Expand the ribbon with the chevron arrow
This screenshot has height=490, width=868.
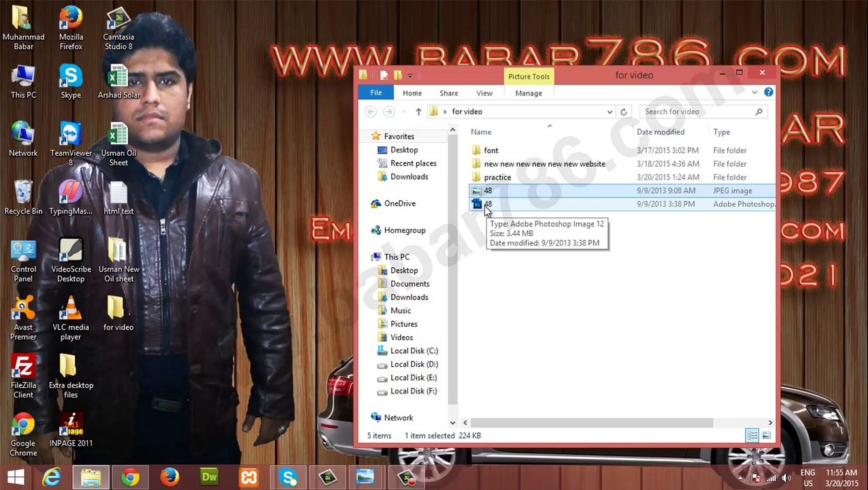[x=754, y=93]
